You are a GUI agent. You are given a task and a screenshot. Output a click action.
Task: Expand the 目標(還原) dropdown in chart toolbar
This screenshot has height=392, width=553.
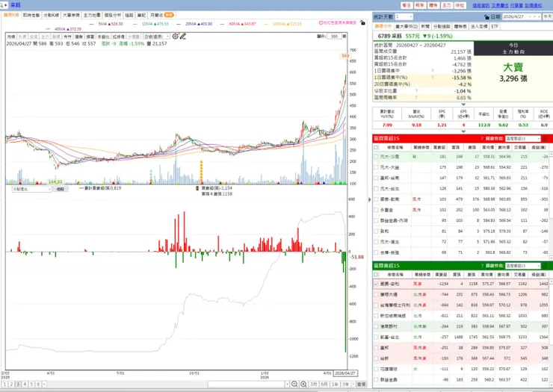157,37
